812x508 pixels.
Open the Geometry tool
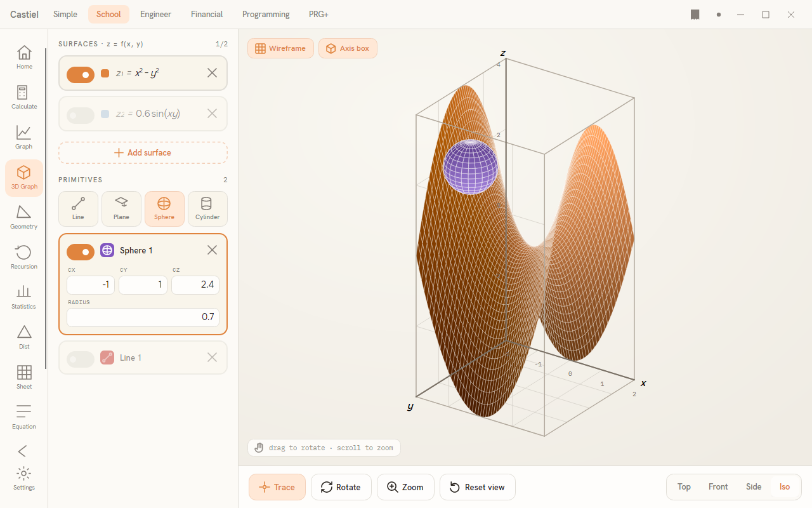coord(24,217)
